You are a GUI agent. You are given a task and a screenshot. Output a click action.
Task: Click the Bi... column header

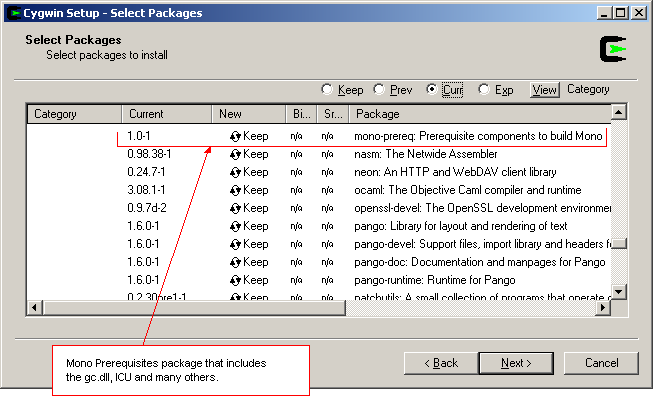click(x=302, y=114)
